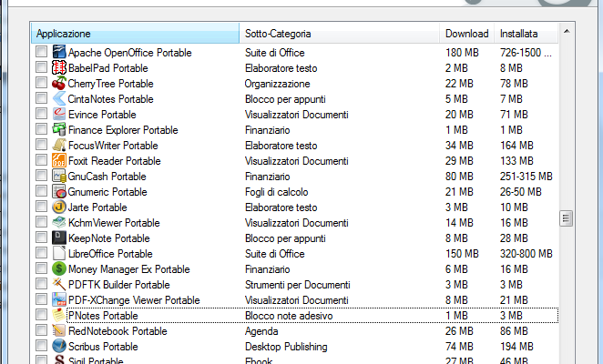Select the RedNotebook Portable name

[118, 331]
